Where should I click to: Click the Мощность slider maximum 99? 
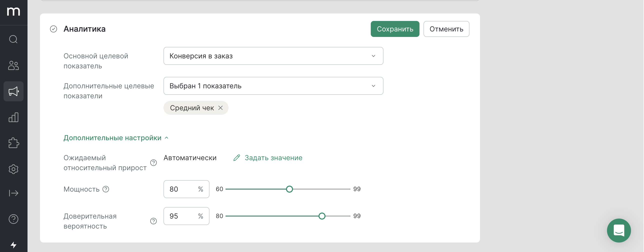coord(357,189)
